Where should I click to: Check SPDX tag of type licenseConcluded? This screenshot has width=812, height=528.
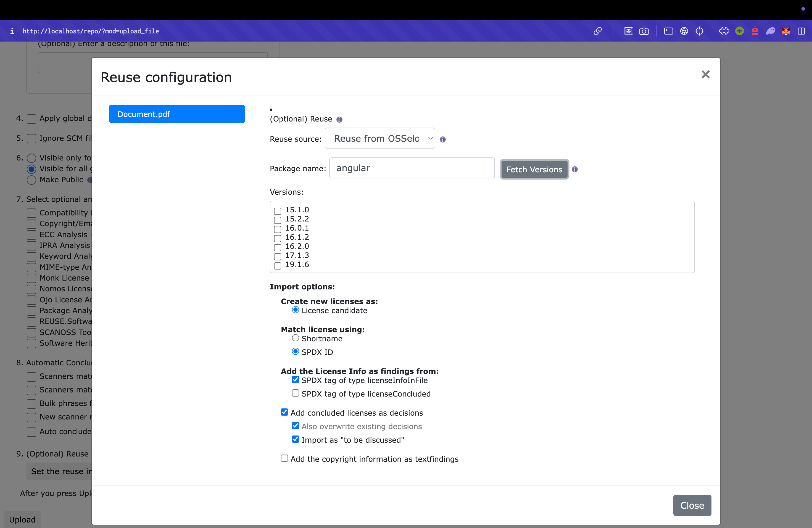296,393
